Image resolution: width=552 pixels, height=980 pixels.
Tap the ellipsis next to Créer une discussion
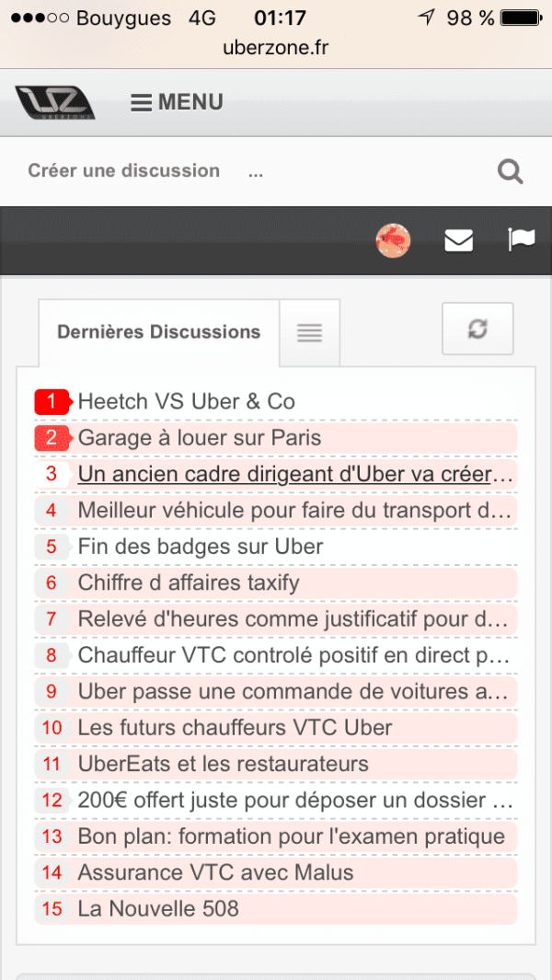pos(256,172)
